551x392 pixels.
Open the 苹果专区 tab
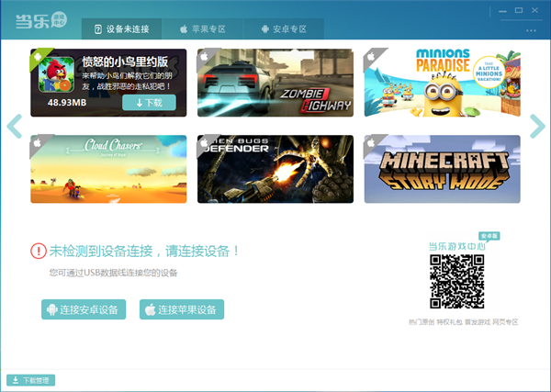[x=203, y=29]
